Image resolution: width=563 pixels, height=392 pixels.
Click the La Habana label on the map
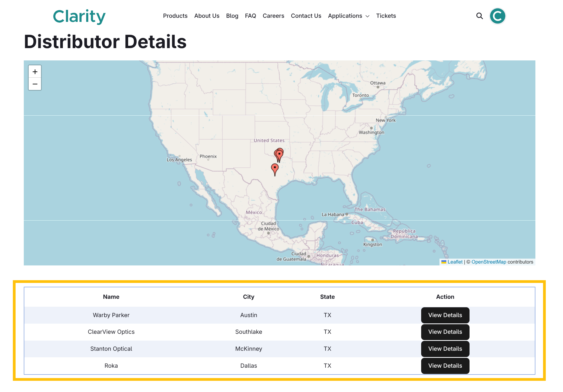tap(333, 215)
